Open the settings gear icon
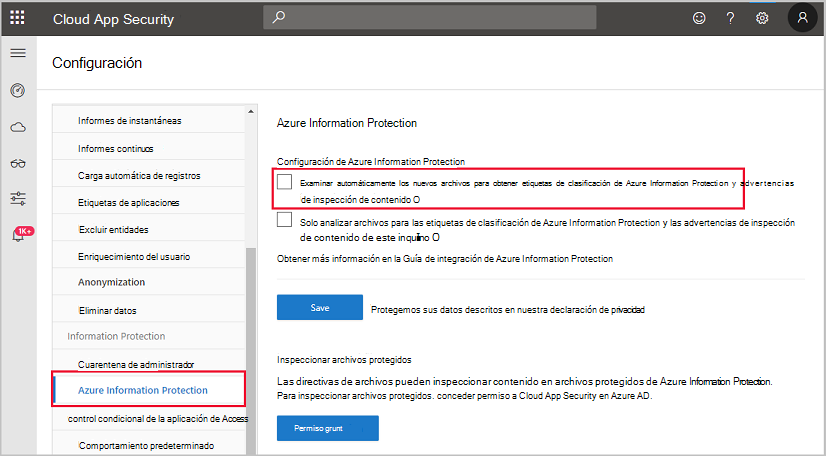 pos(762,18)
